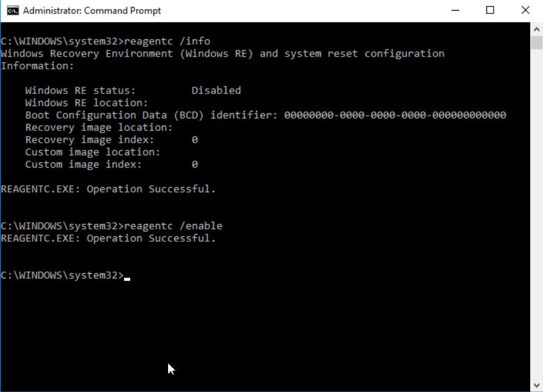Click the "Custom image location:" line
Viewport: 543px width, 392px height.
tap(92, 152)
